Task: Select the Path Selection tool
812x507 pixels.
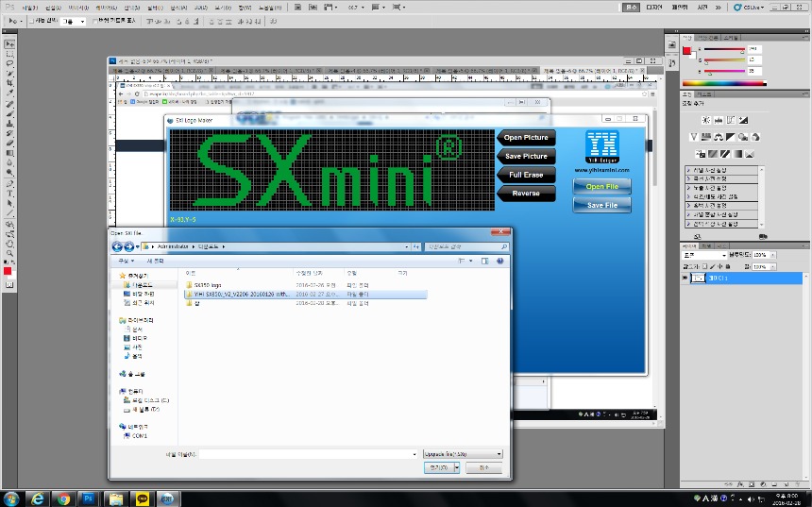Action: (x=9, y=204)
